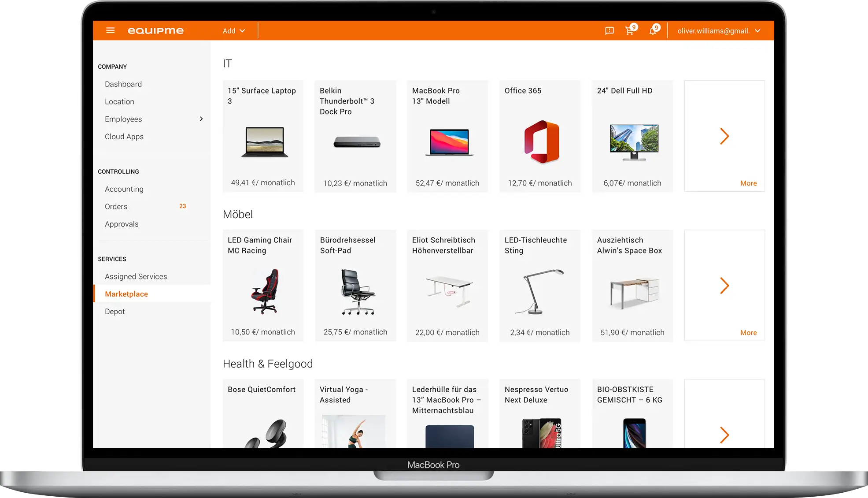Open Eliot Schreibtisch desk image
This screenshot has width=868, height=498.
[x=449, y=291]
